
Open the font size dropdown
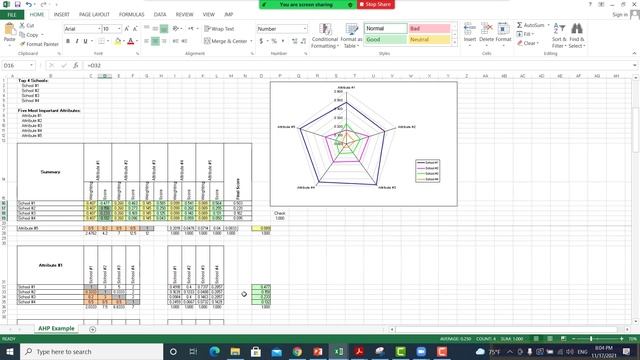119,29
